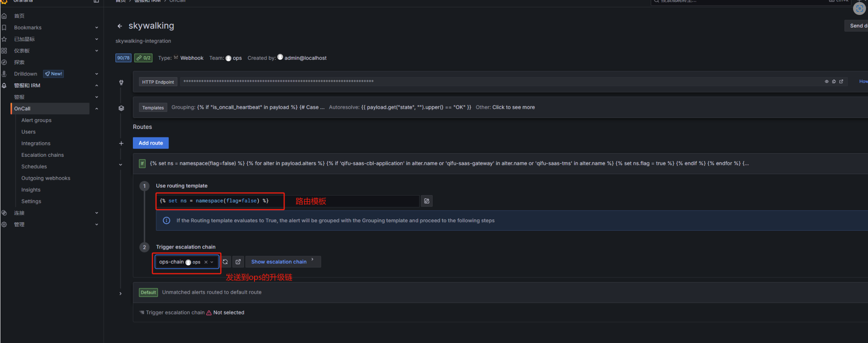The image size is (868, 343).
Task: Click the Drilldown icon in the sidebar
Action: click(x=4, y=74)
